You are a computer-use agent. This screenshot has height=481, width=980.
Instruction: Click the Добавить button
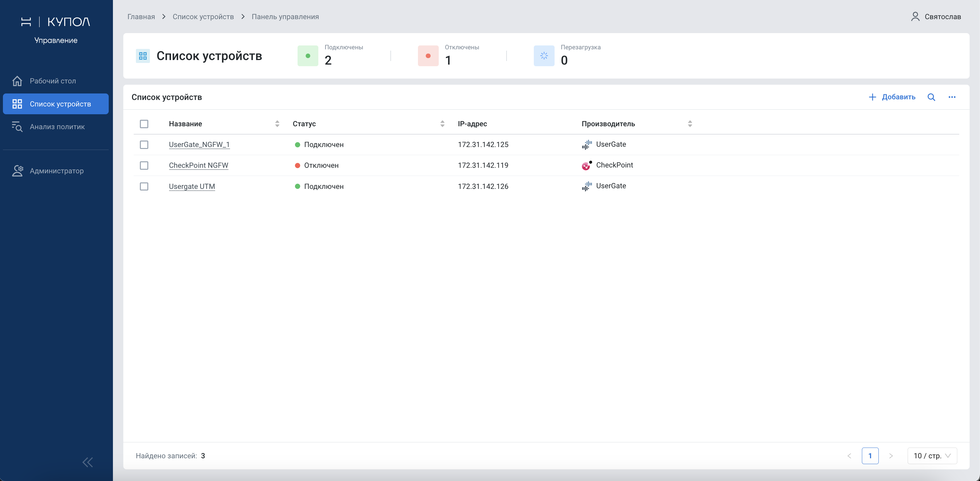pos(892,97)
